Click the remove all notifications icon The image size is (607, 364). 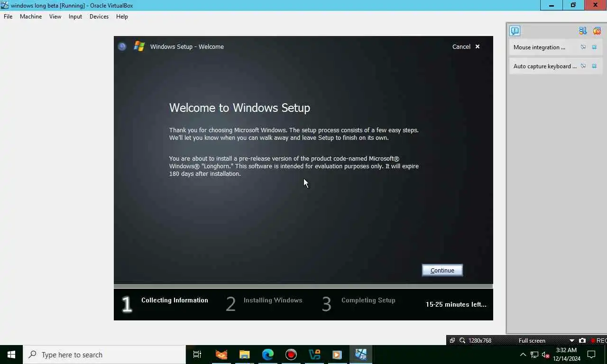point(597,31)
